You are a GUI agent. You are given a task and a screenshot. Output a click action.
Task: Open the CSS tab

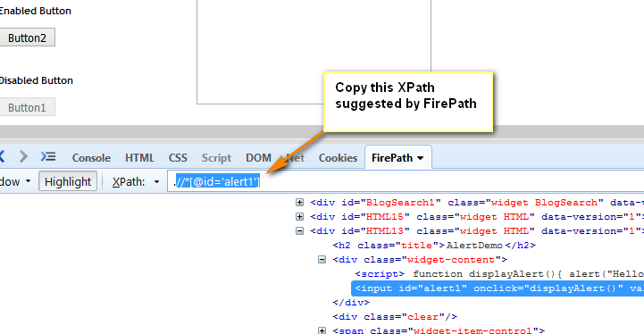(x=178, y=158)
